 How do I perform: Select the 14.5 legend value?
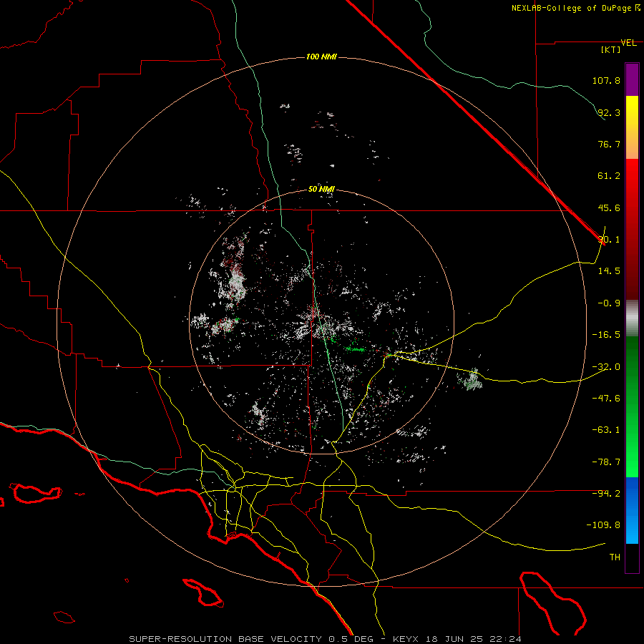(609, 271)
